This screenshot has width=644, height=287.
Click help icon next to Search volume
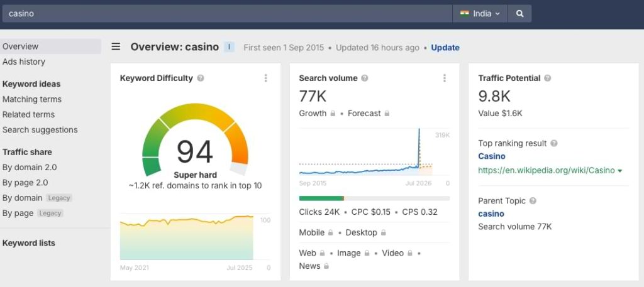pyautogui.click(x=364, y=78)
